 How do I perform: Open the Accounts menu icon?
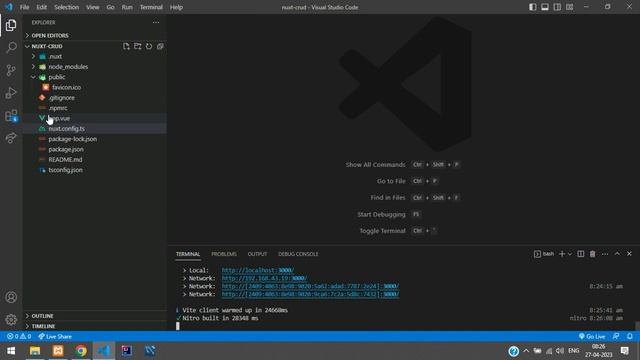click(x=11, y=297)
